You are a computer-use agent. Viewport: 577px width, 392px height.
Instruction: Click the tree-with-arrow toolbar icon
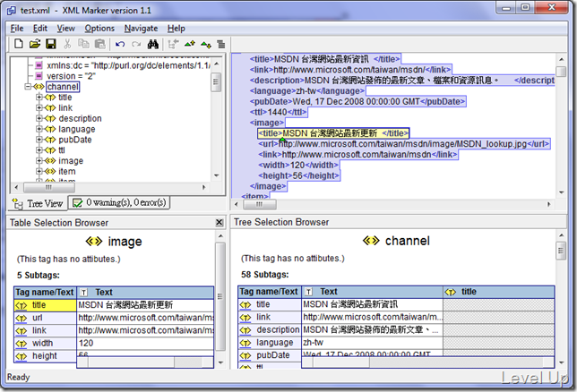[x=173, y=44]
